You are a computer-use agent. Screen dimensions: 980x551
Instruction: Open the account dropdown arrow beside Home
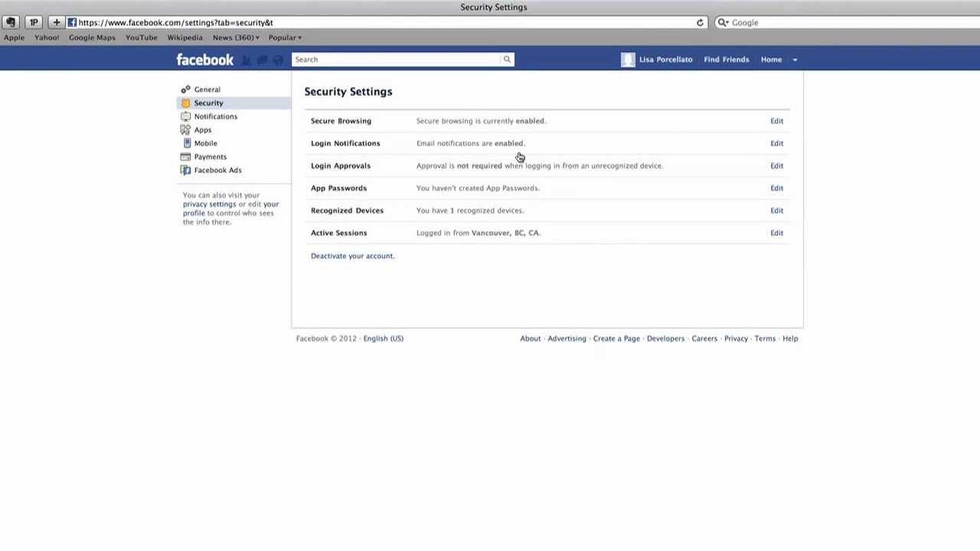pyautogui.click(x=795, y=60)
